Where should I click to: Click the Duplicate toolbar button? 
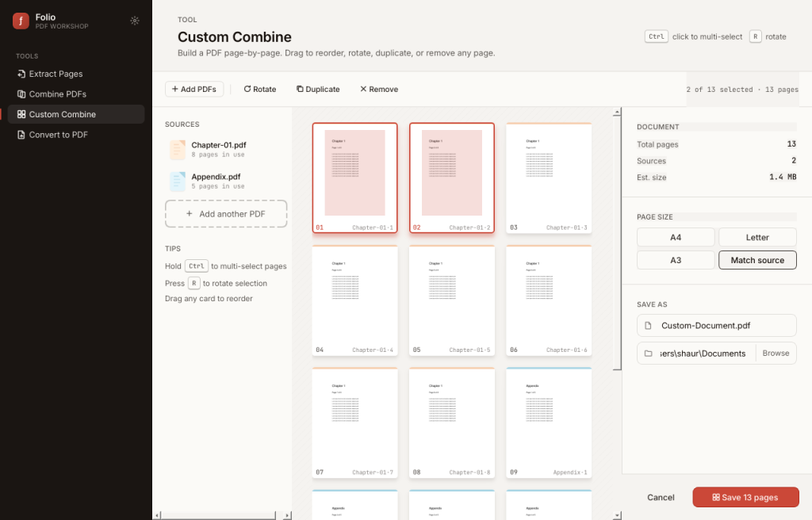(x=318, y=89)
